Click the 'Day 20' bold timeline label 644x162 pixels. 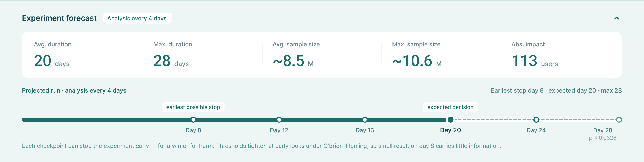point(450,130)
